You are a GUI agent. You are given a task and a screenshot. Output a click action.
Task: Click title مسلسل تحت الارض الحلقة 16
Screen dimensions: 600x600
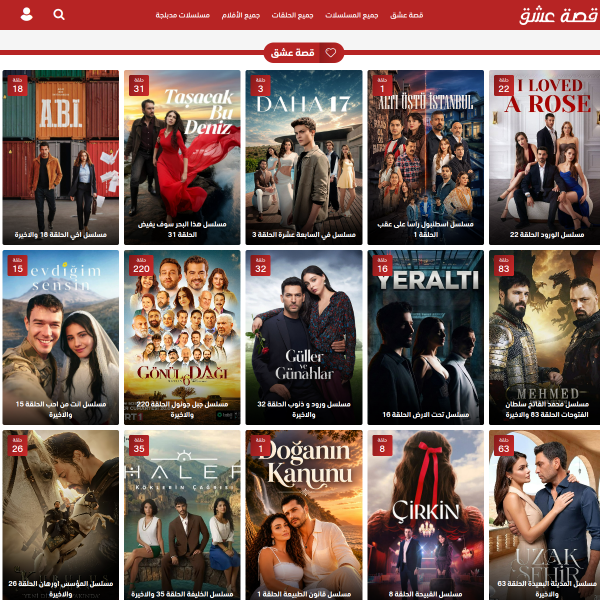pos(426,415)
